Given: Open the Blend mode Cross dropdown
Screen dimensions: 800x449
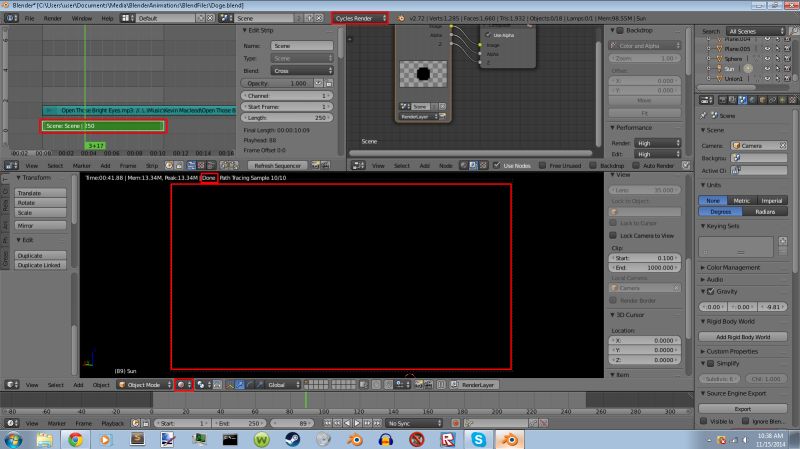Looking at the screenshot, I should point(302,71).
